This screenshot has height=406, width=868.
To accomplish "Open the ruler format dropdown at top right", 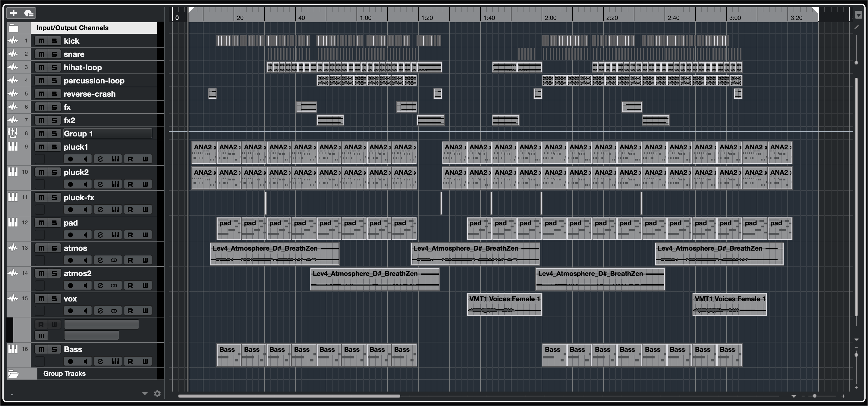I will [858, 15].
